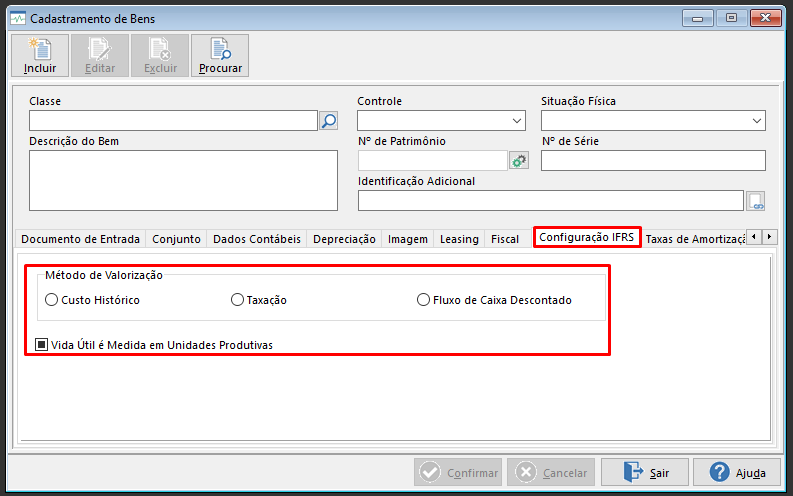This screenshot has height=496, width=793.
Task: Select the Configuração IFRS tab
Action: (587, 237)
